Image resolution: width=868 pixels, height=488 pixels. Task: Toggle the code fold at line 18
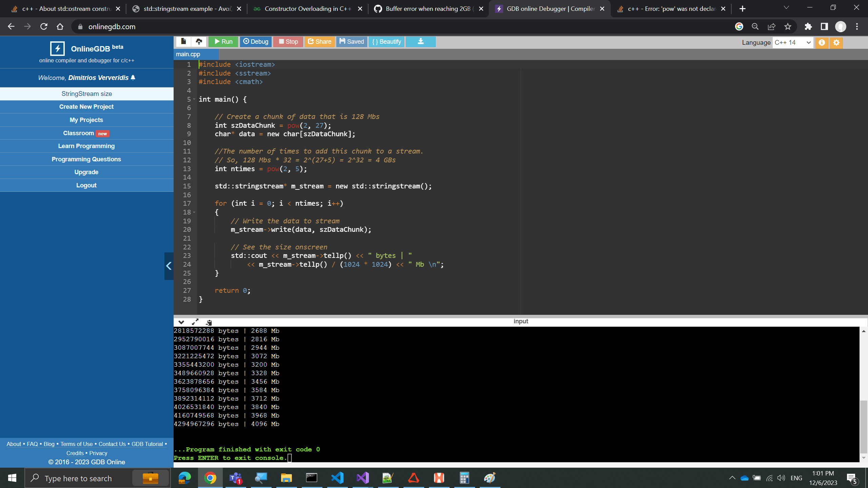194,212
